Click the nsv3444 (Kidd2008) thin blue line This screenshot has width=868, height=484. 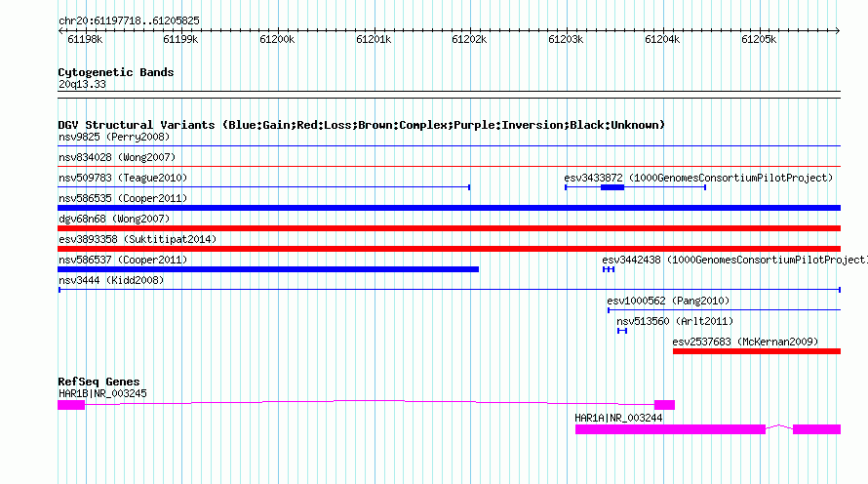pos(450,290)
